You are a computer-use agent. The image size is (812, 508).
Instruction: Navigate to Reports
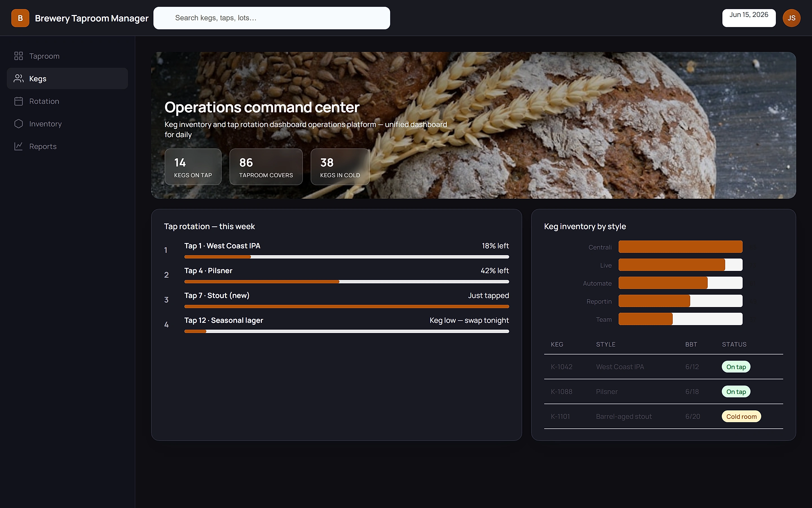coord(67,146)
